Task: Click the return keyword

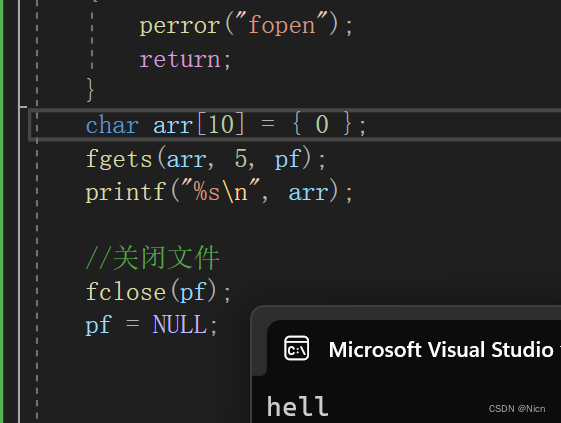Action: coord(180,59)
